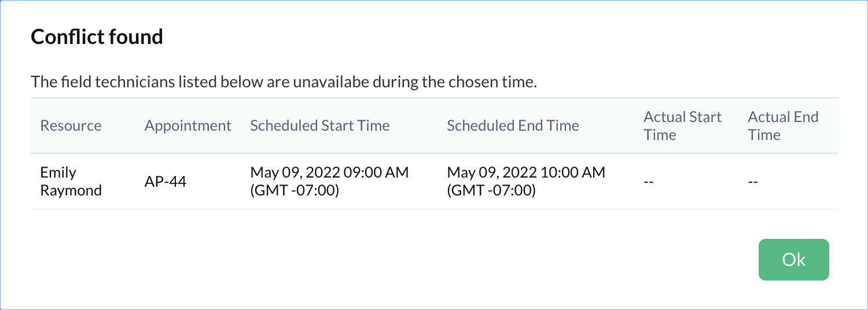Click the 09:00 AM scheduled start date
Screen dimensions: 868x310
point(329,172)
